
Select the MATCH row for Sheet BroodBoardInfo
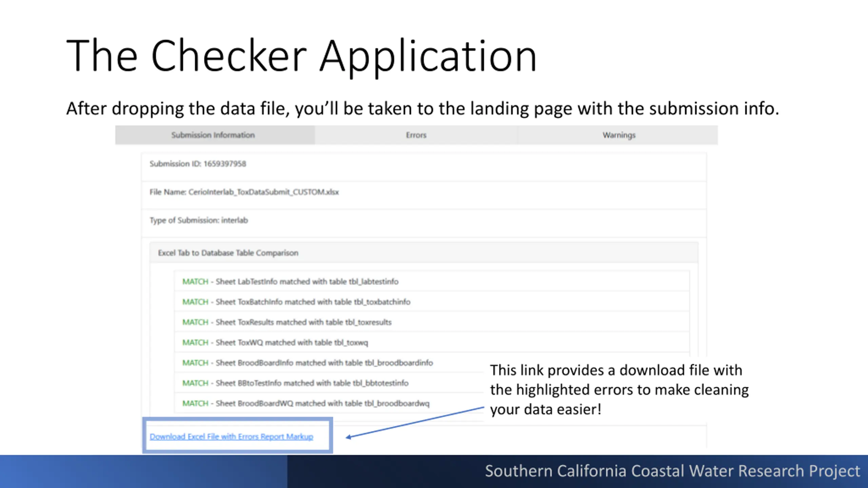[329, 363]
